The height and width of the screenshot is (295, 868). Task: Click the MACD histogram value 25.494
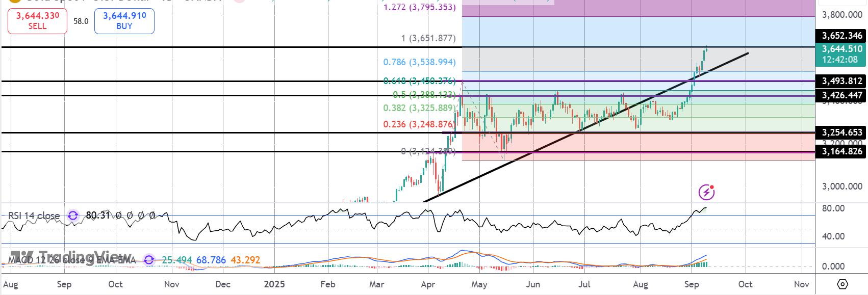176,260
